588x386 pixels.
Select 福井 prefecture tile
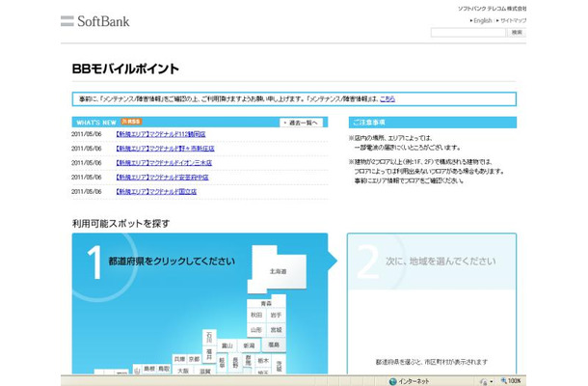point(209,354)
